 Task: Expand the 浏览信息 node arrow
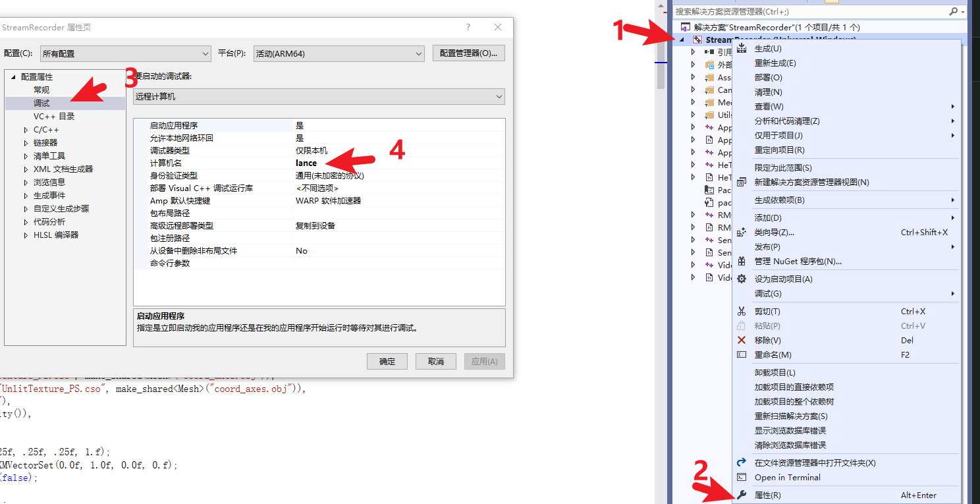[26, 182]
